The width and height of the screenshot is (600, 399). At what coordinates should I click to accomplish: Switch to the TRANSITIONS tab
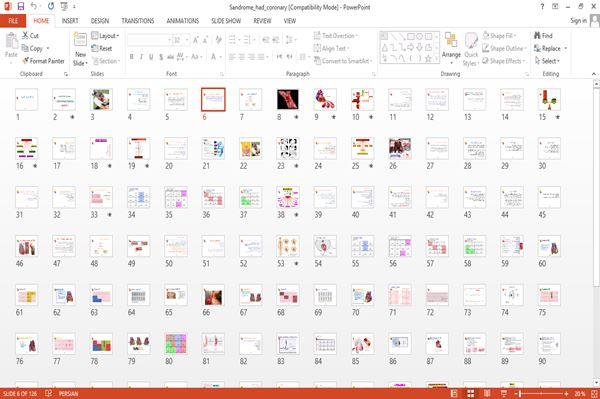(138, 21)
